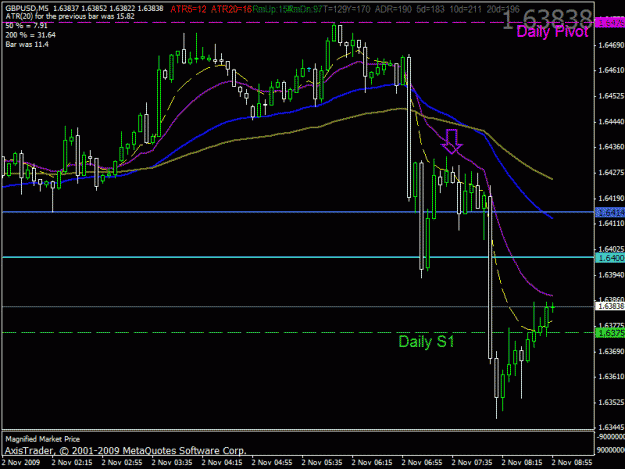Select the ADR=190 readout
625x469 pixels.
pos(393,9)
